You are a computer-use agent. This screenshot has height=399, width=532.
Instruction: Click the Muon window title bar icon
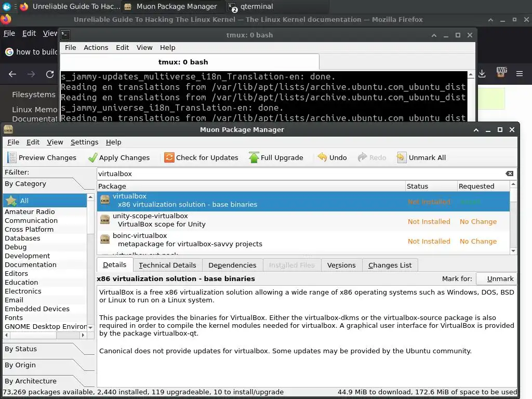(8, 129)
